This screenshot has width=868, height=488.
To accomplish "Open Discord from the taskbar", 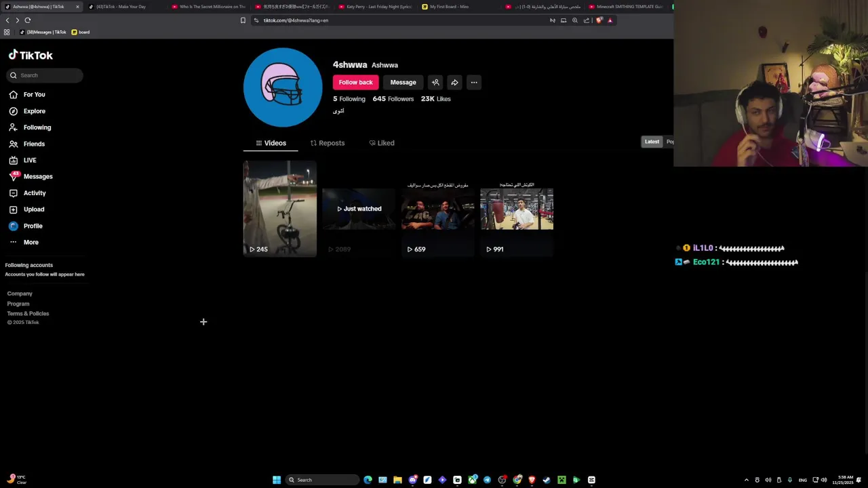I will tap(412, 480).
